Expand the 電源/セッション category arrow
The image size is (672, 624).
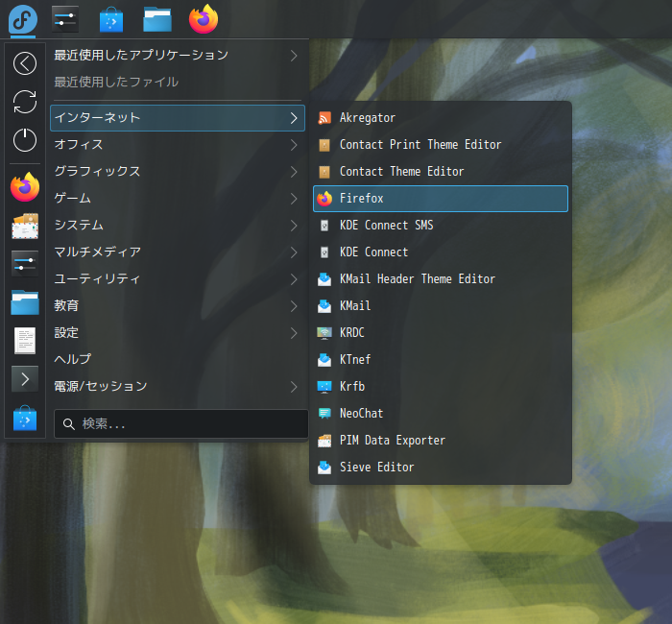[294, 387]
